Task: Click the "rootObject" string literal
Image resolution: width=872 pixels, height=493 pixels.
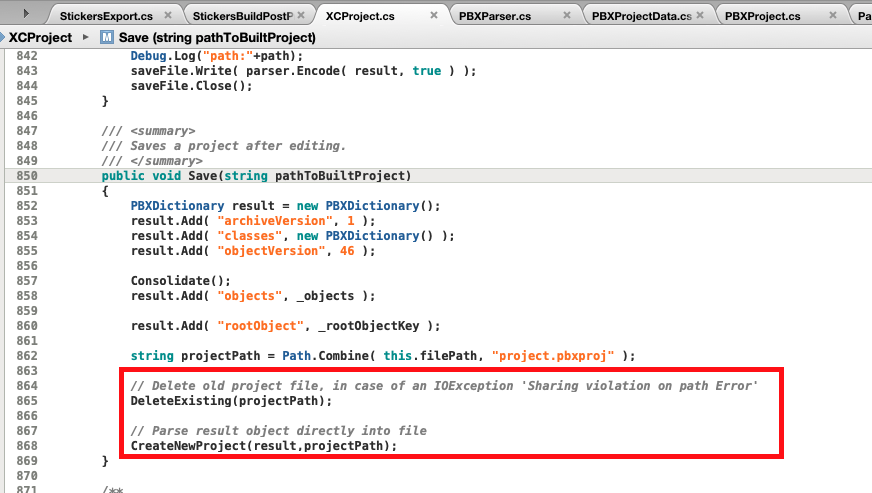Action: click(x=260, y=326)
